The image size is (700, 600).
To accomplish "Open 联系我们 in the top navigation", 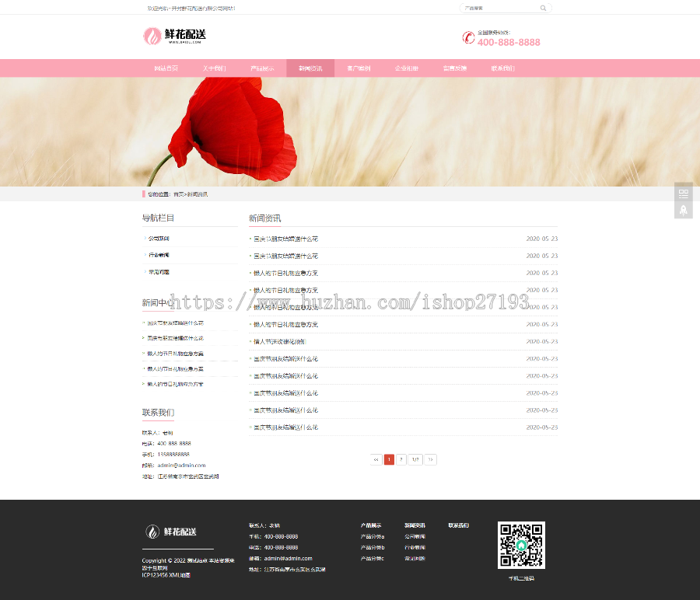I will coord(503,68).
